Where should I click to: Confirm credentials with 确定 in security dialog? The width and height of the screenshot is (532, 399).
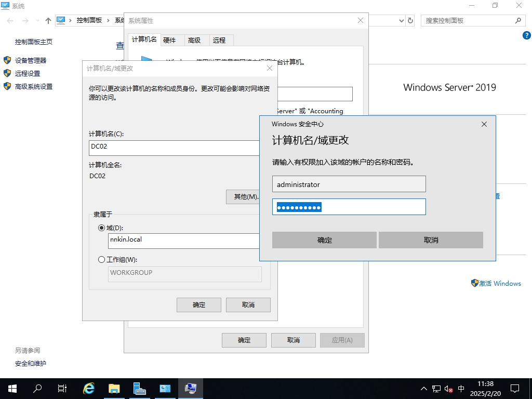coord(324,240)
